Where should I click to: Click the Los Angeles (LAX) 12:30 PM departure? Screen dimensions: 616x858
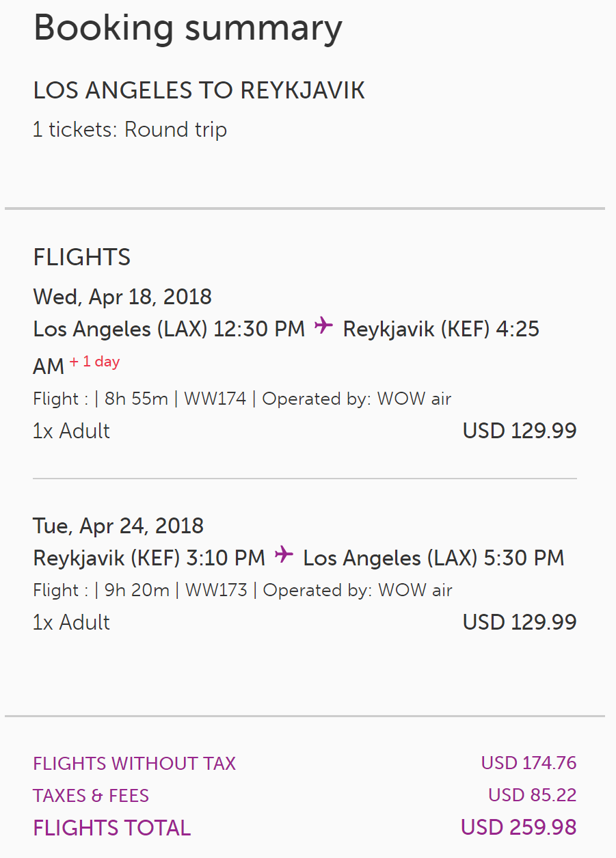[169, 329]
